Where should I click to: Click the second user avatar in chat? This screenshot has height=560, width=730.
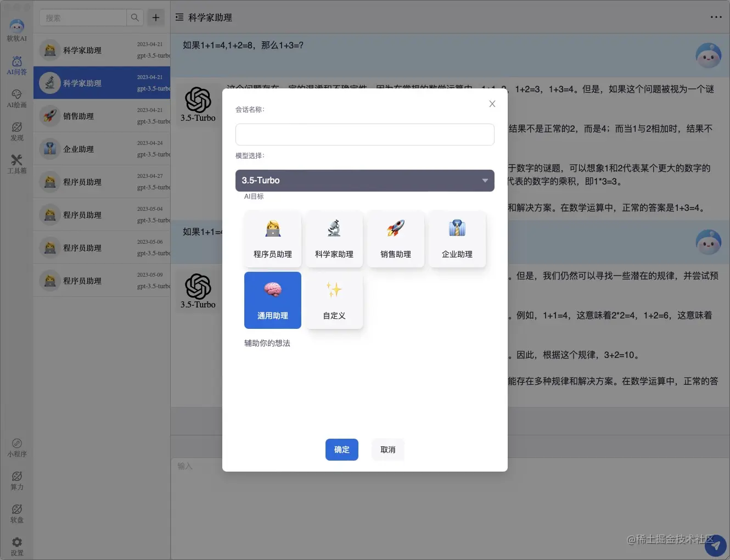[708, 242]
